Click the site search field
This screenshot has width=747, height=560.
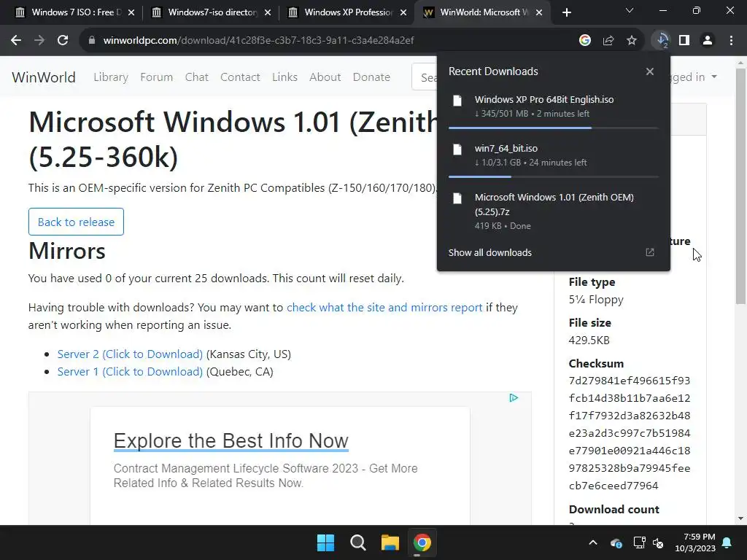pos(425,77)
